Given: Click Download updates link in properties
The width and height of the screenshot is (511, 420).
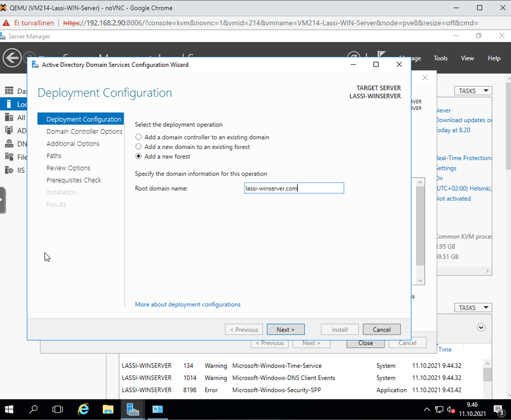Looking at the screenshot, I should [464, 120].
